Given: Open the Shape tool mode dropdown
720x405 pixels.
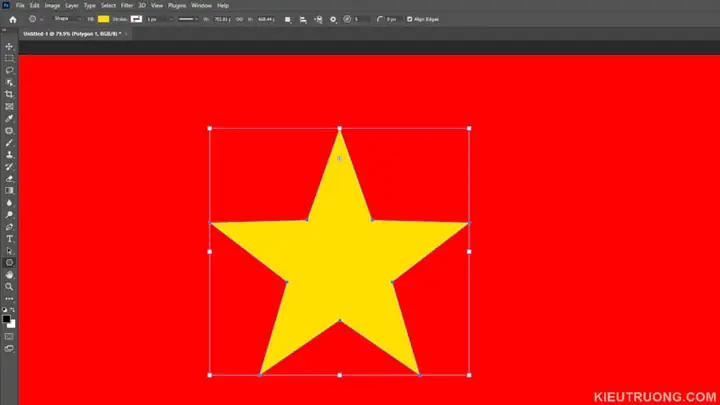Looking at the screenshot, I should 68,19.
